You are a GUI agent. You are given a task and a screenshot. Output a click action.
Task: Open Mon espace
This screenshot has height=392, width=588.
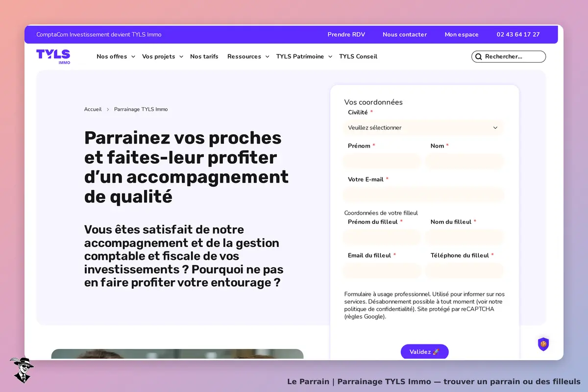click(462, 34)
